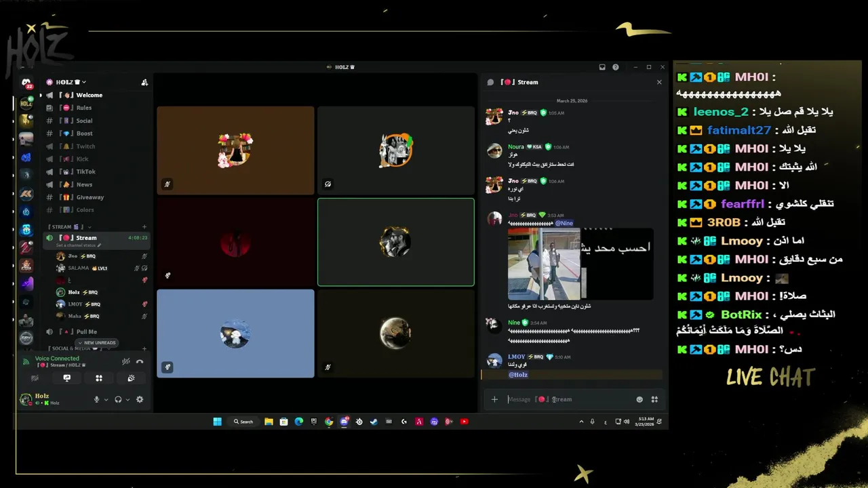Open the apps launcher in message box
This screenshot has width=868, height=488.
[654, 399]
